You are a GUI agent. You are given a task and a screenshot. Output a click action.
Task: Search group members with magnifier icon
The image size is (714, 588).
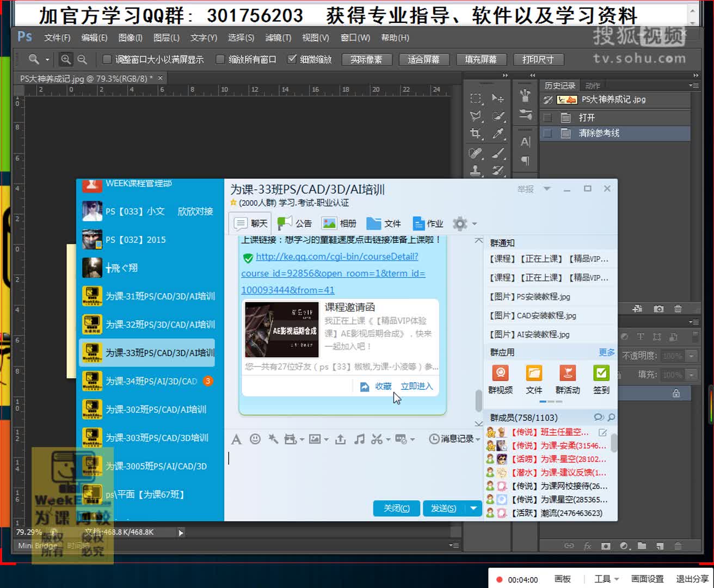coord(611,418)
